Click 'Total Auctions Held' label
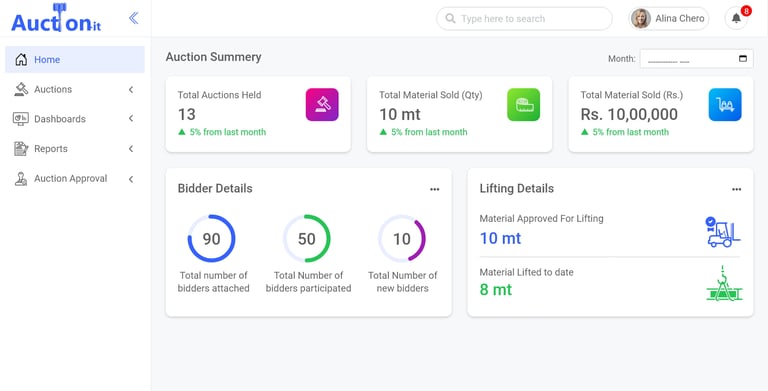The width and height of the screenshot is (768, 391). click(x=219, y=95)
